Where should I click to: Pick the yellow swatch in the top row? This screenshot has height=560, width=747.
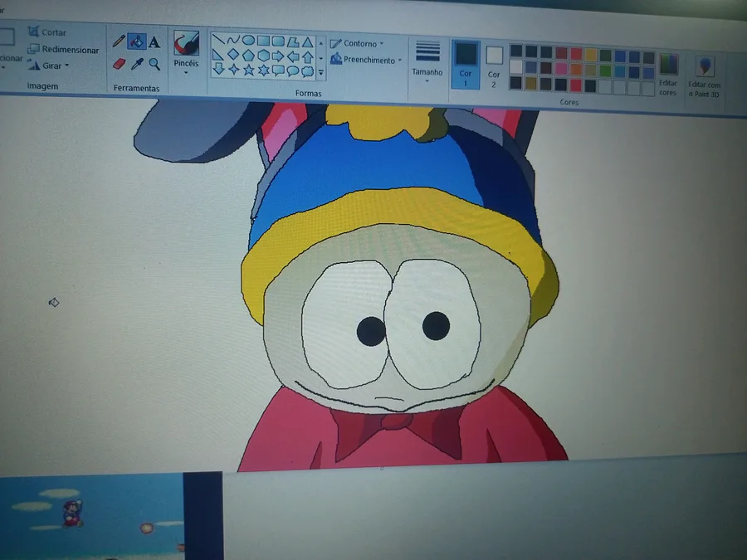(x=591, y=54)
